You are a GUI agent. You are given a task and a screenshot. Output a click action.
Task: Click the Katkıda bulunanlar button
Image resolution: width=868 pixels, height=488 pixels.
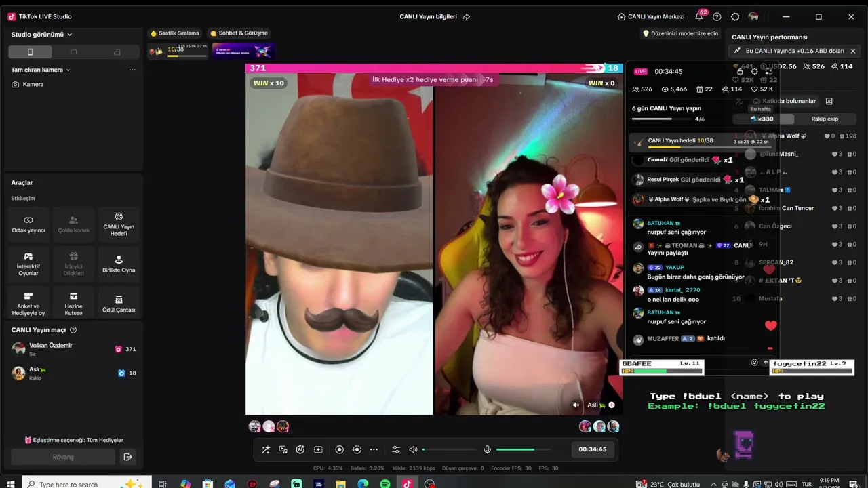click(784, 101)
